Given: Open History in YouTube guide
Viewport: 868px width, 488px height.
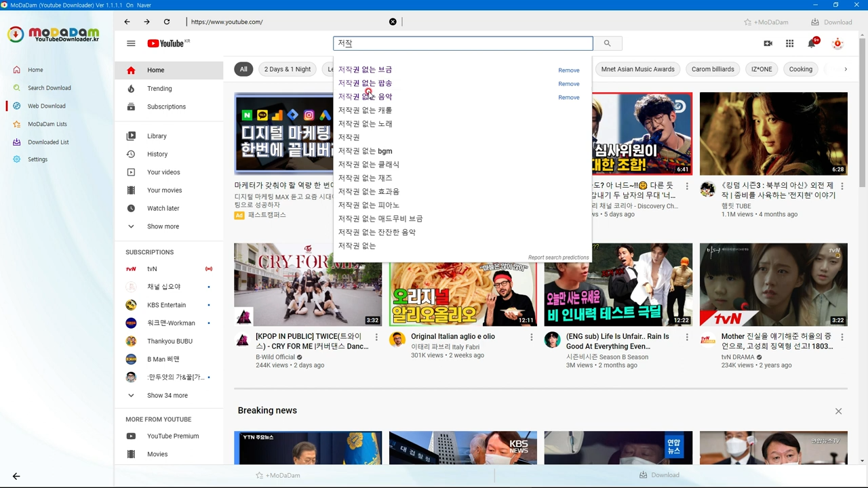Looking at the screenshot, I should (169, 154).
